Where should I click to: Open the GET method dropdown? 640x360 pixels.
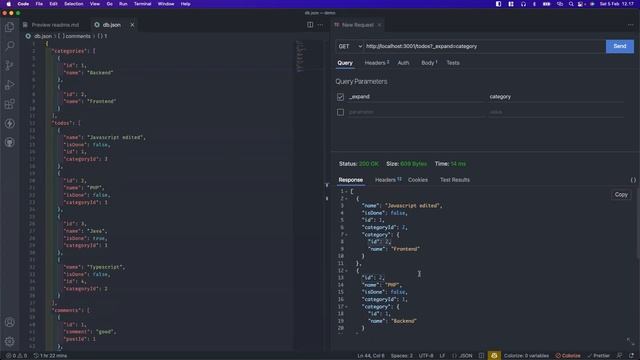(x=350, y=47)
